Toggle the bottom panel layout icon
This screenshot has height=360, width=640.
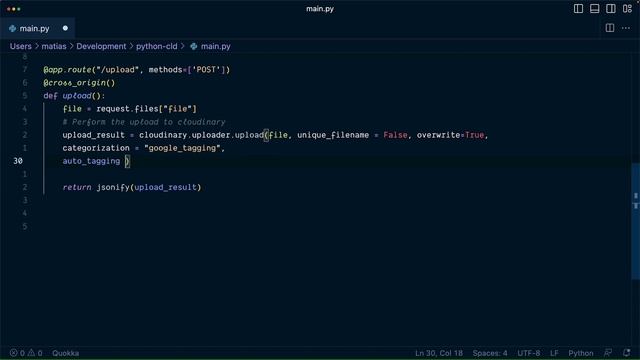click(x=594, y=9)
